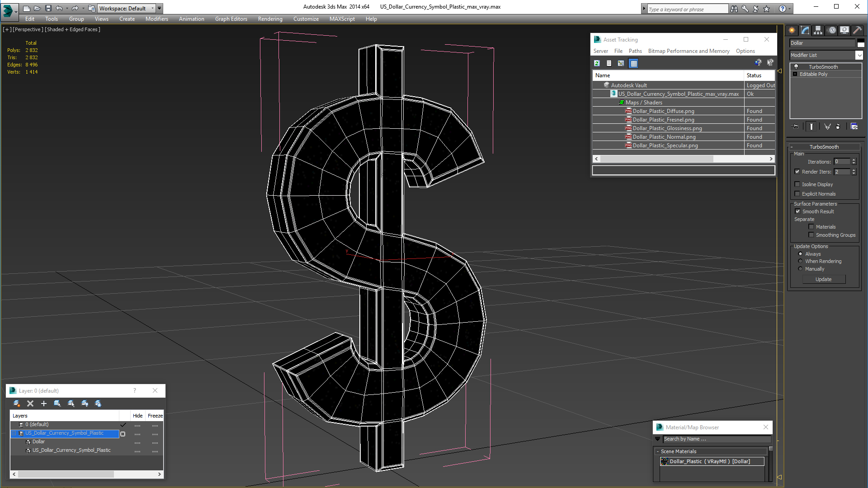Open the MAXScript menu
This screenshot has width=868, height=488.
342,19
